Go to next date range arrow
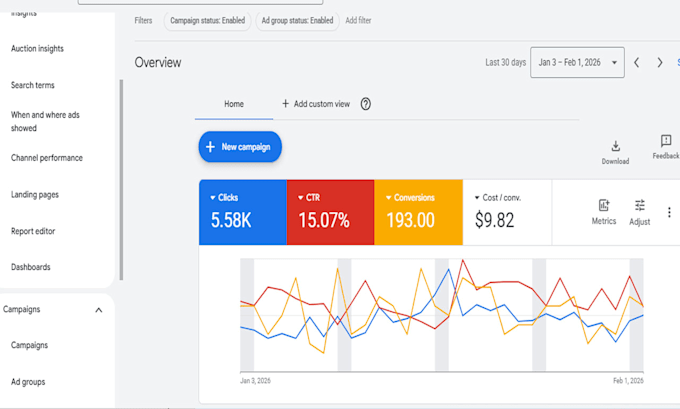Image resolution: width=680 pixels, height=409 pixels. (660, 62)
